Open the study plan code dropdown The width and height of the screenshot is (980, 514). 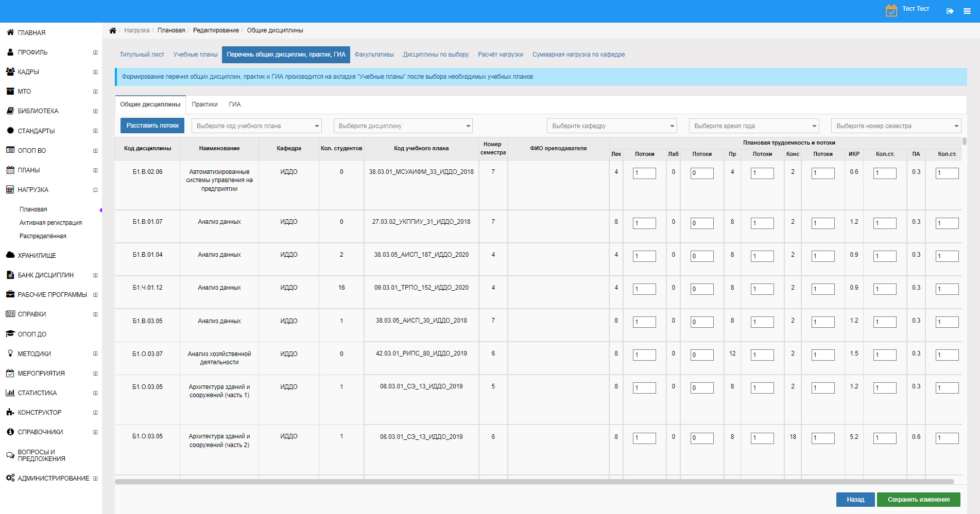(256, 126)
